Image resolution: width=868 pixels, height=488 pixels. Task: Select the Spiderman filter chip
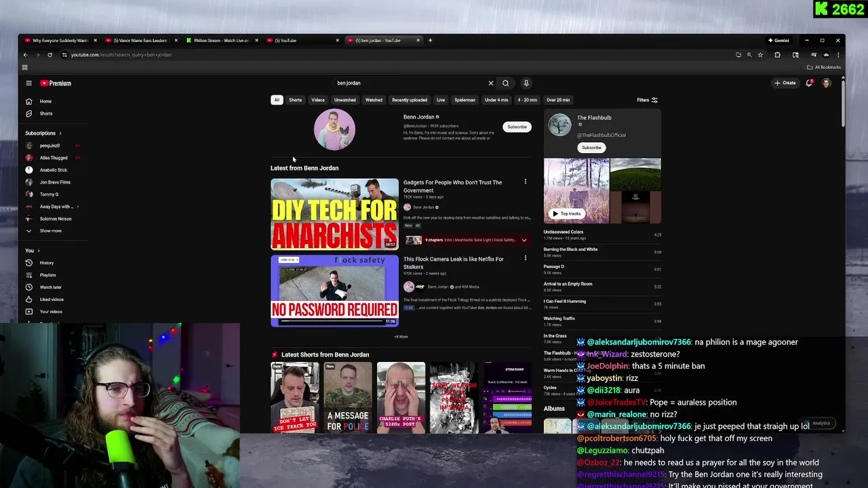465,100
